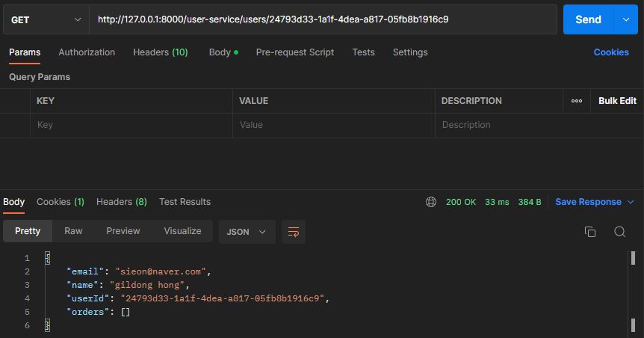Click the network globe icon

[431, 202]
